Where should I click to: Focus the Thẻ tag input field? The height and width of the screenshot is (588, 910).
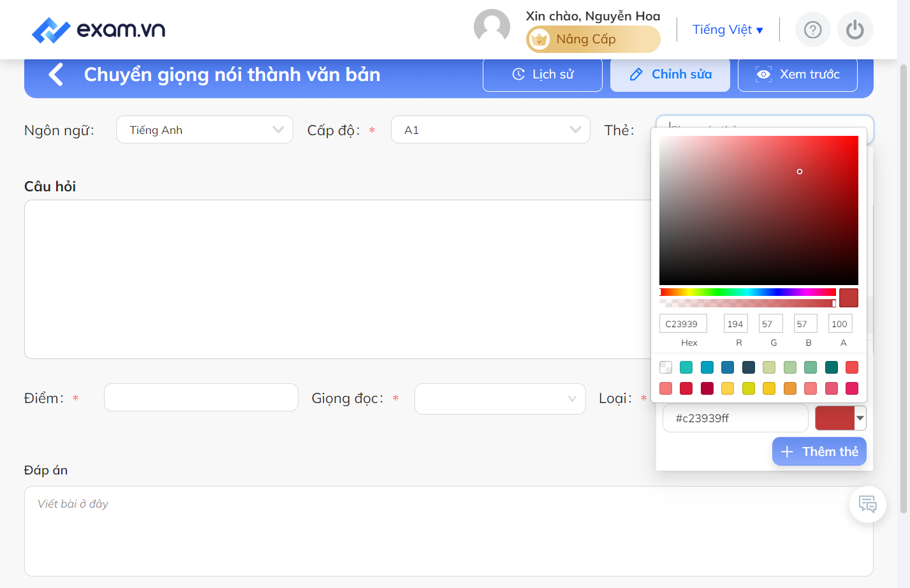765,122
